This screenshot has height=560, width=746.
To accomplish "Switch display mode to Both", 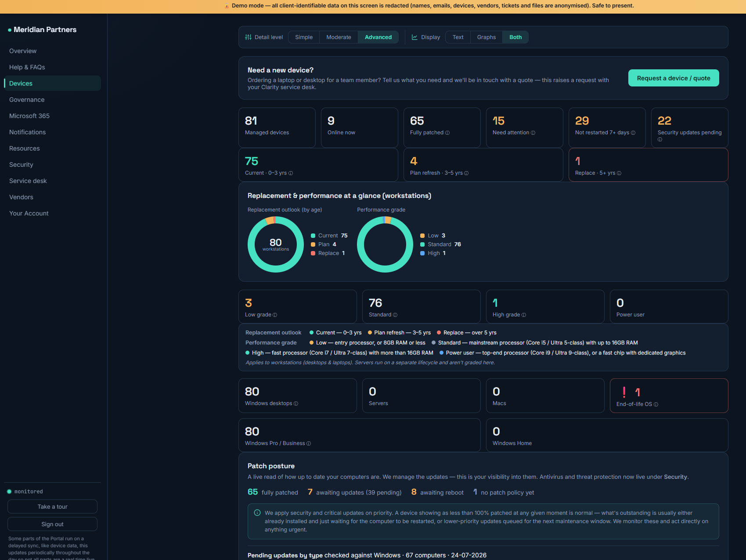I will (x=515, y=37).
